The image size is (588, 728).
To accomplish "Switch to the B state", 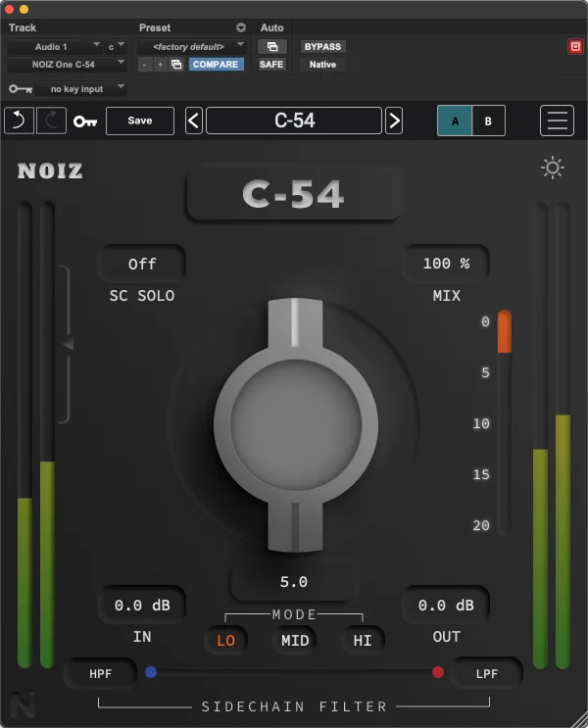I will point(488,121).
